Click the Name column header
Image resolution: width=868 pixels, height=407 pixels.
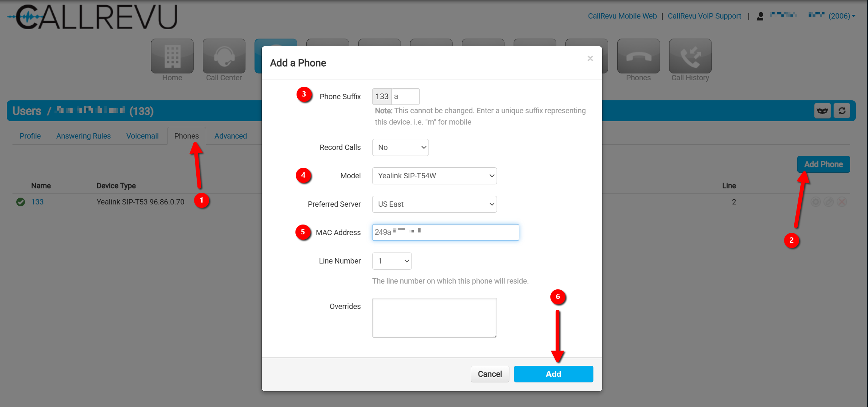[x=41, y=186]
